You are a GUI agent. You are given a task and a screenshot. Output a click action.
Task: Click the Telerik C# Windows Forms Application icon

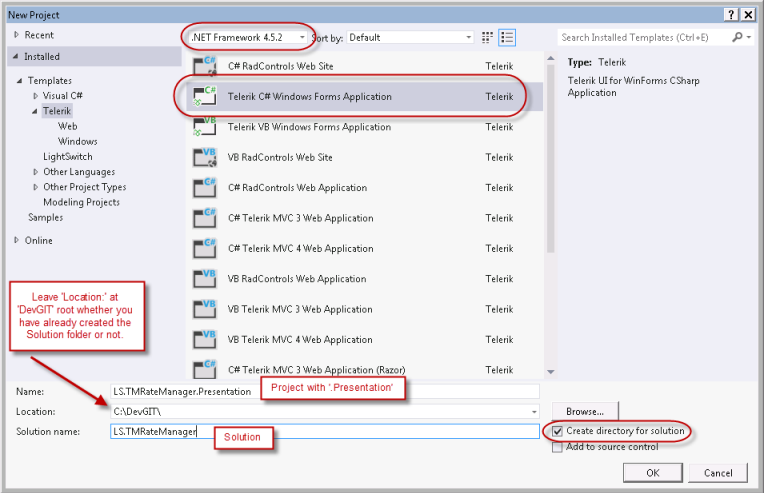coord(205,96)
